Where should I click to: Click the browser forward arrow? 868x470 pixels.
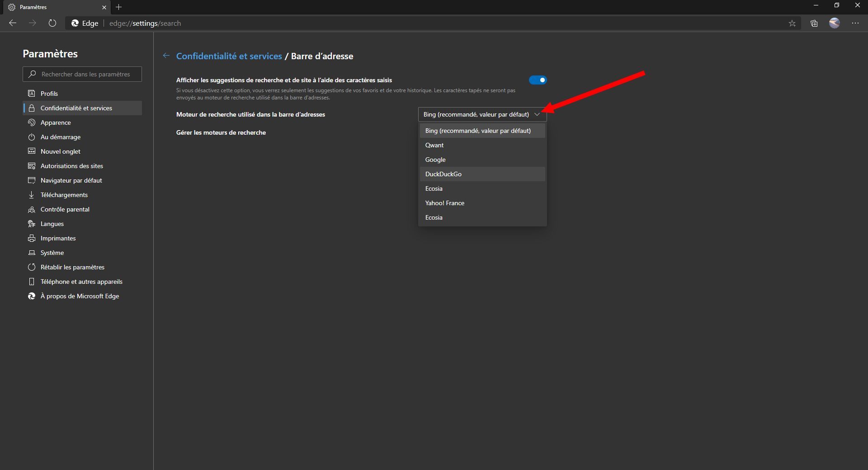coord(33,23)
